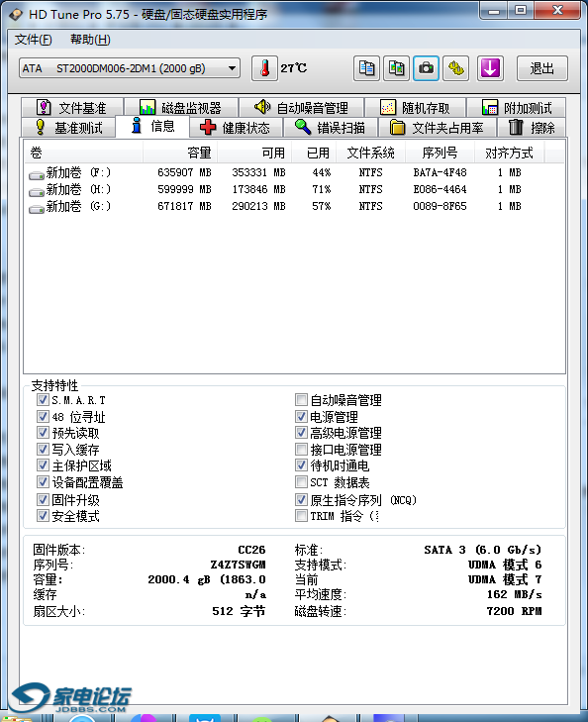Click the 序列号 column header
Screen dimensions: 588x722
440,153
